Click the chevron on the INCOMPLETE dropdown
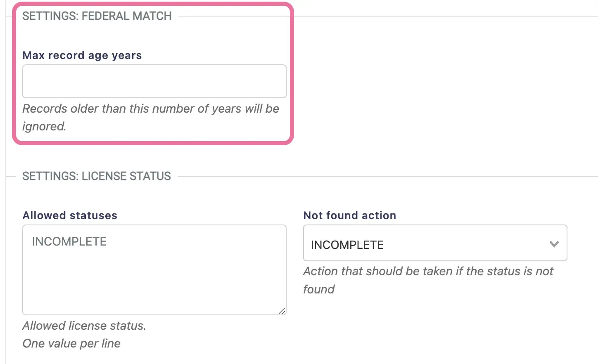 click(x=554, y=244)
